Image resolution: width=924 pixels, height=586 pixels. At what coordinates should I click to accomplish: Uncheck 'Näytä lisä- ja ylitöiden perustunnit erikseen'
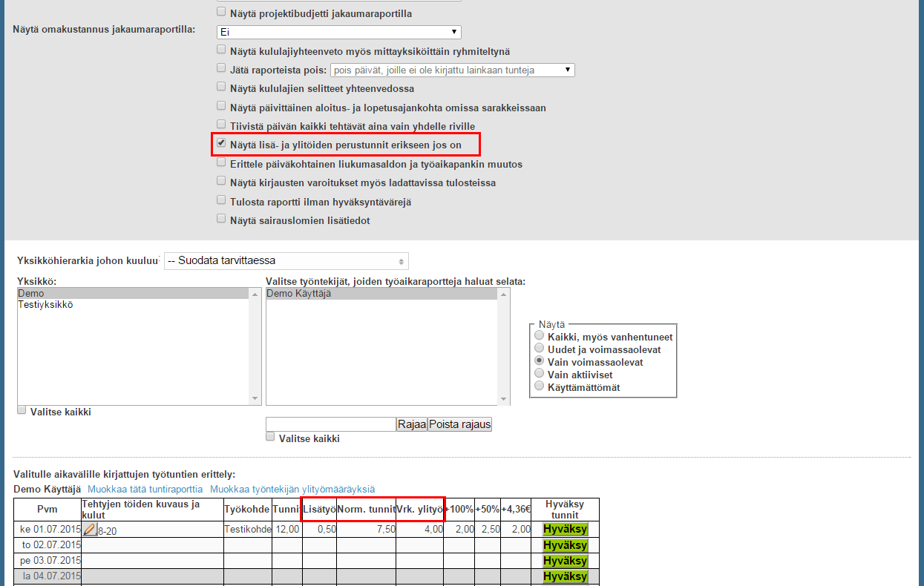(x=221, y=143)
